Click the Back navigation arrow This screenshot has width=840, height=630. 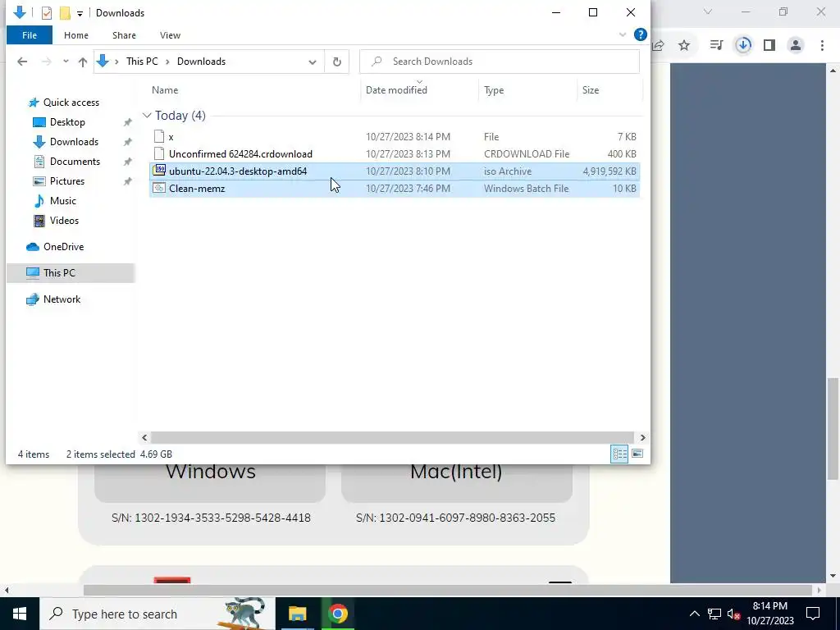click(x=22, y=62)
